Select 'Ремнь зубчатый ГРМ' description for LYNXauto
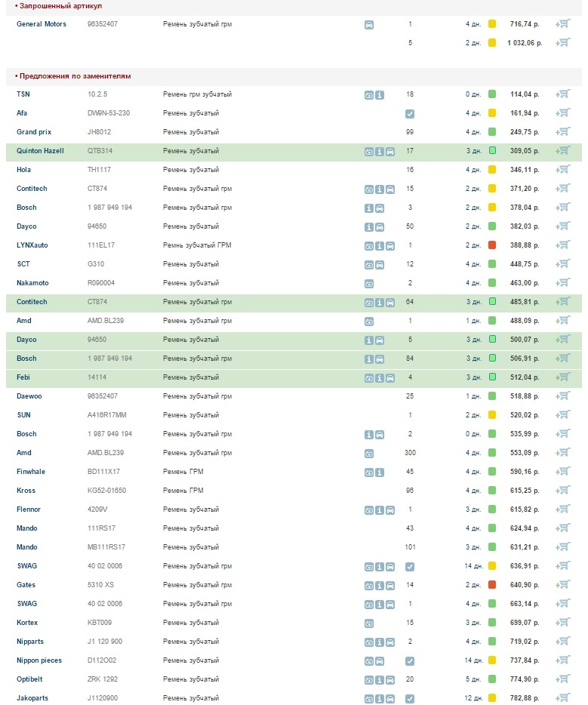The image size is (588, 705). 197,245
